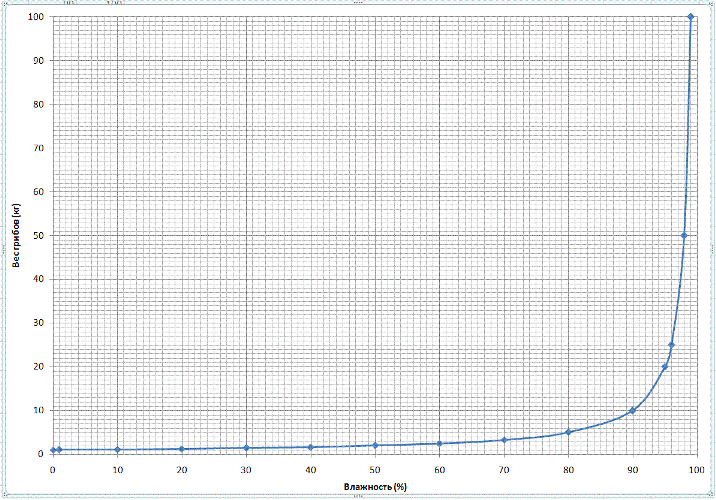Select the data marker at 20% humidity
The width and height of the screenshot is (716, 500).
pyautogui.click(x=182, y=449)
